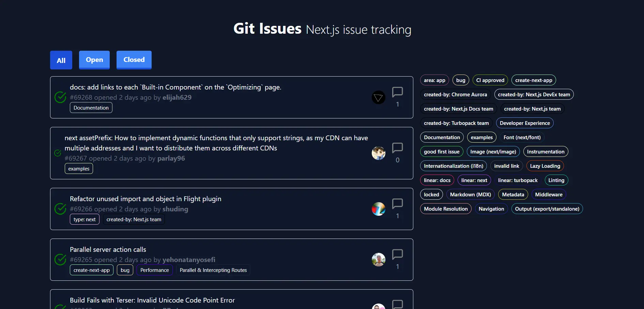This screenshot has height=309, width=644.
Task: Open the next assetPrefix issue title
Action: click(216, 143)
